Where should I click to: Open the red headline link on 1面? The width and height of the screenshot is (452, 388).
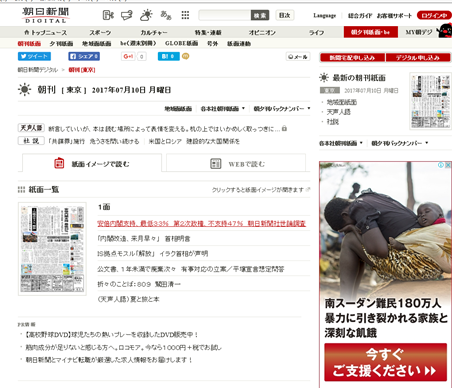tap(201, 223)
